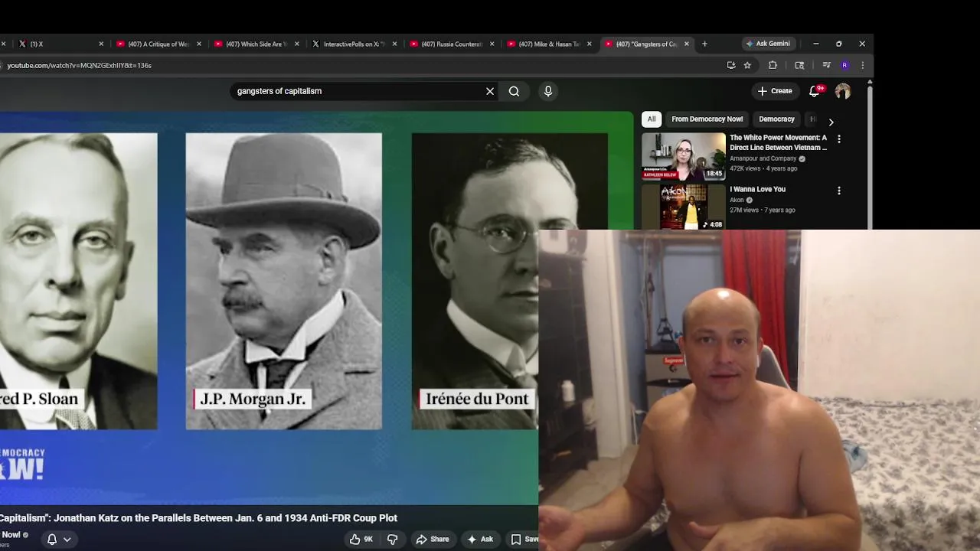Expand the notification bell dropdown chevron
The height and width of the screenshot is (551, 980).
(67, 540)
